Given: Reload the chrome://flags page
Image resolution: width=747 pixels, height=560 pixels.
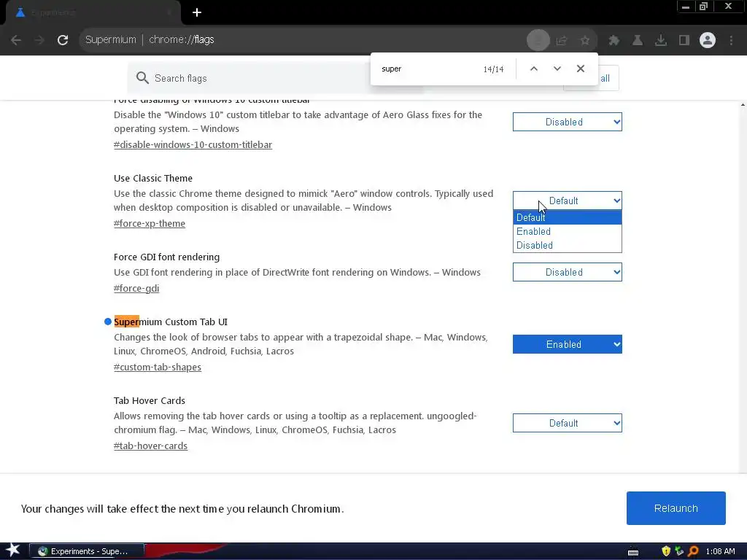Looking at the screenshot, I should (x=63, y=40).
